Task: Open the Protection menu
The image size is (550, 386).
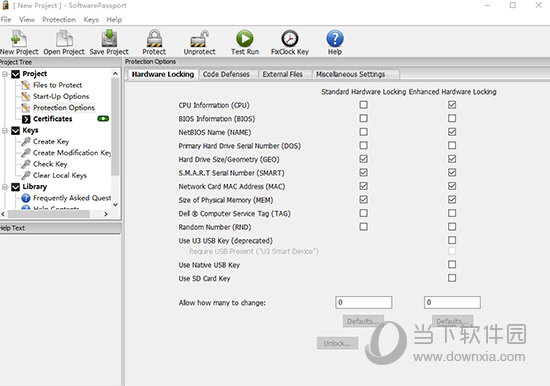Action: click(59, 20)
